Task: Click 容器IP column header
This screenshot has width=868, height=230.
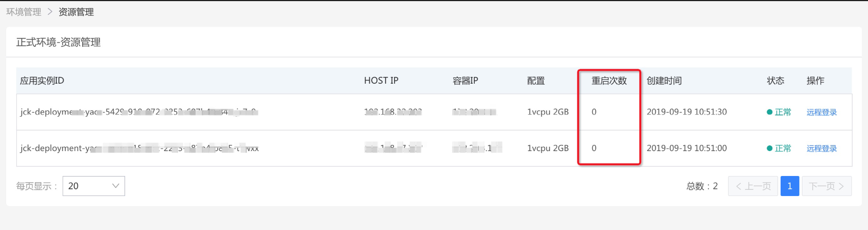Action: pyautogui.click(x=465, y=81)
